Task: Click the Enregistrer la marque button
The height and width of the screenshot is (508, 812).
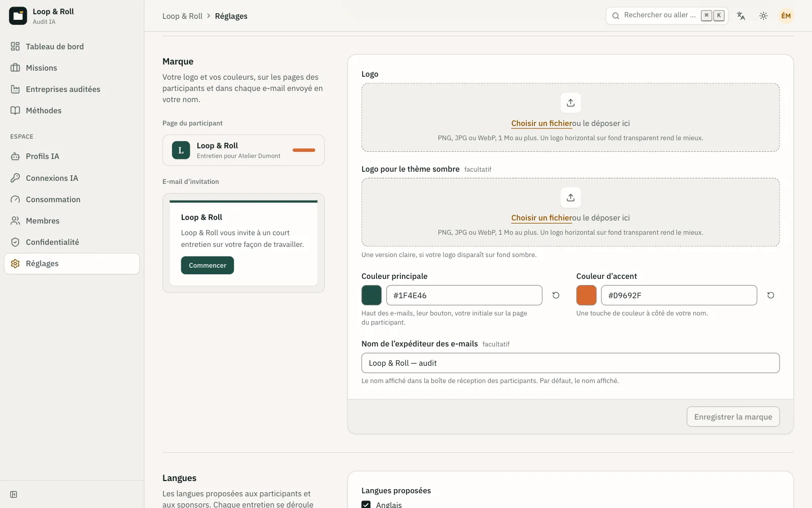Action: tap(733, 417)
